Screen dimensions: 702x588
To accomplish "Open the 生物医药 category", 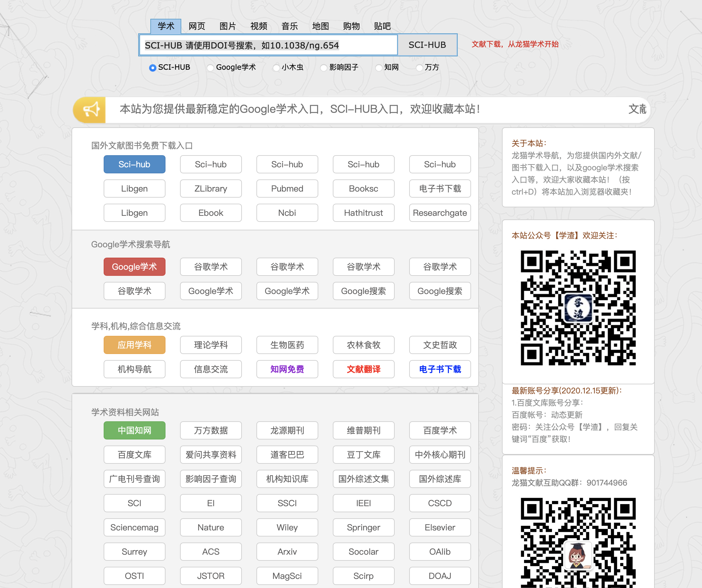I will coord(287,345).
